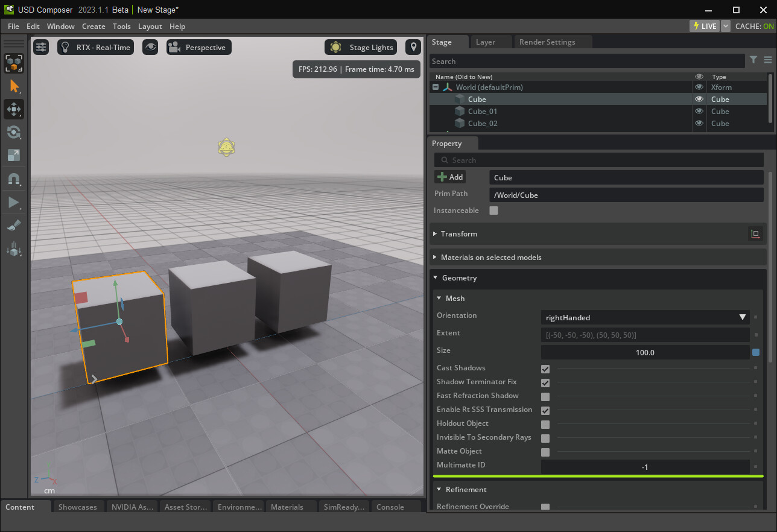
Task: Open the dropdown arrow next to LIVE
Action: pyautogui.click(x=726, y=26)
